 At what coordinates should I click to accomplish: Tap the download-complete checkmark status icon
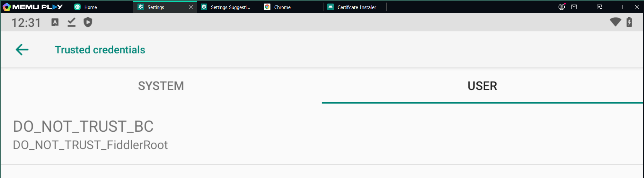pyautogui.click(x=71, y=22)
